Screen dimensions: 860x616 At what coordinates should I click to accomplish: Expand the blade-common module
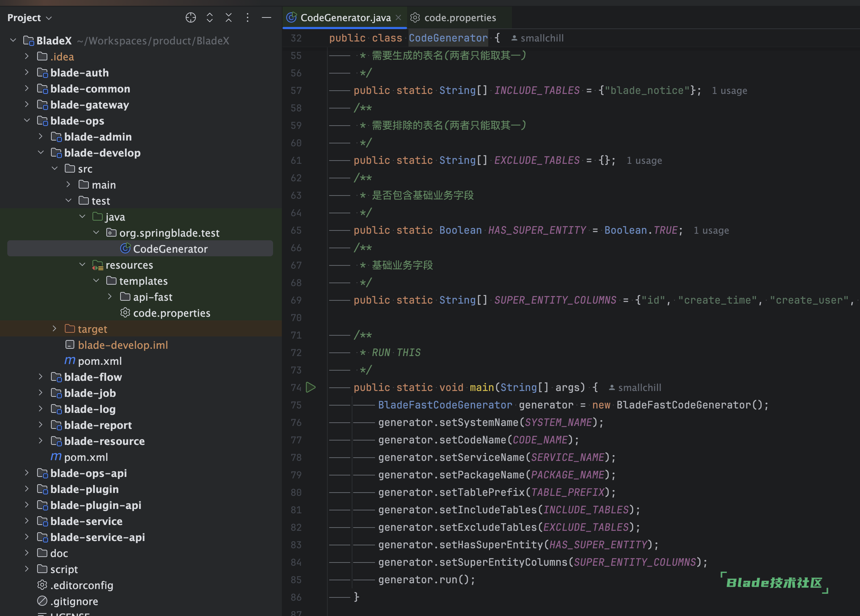pos(27,88)
